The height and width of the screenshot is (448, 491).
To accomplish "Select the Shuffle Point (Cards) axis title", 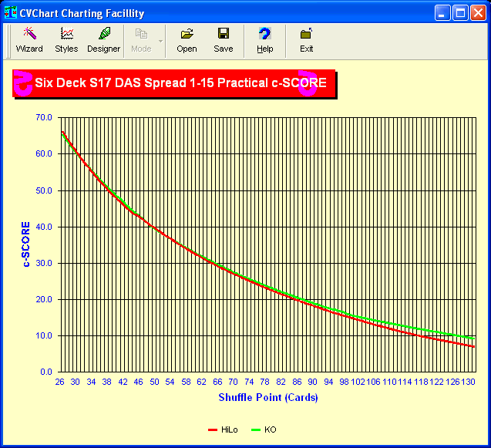I will click(x=267, y=398).
